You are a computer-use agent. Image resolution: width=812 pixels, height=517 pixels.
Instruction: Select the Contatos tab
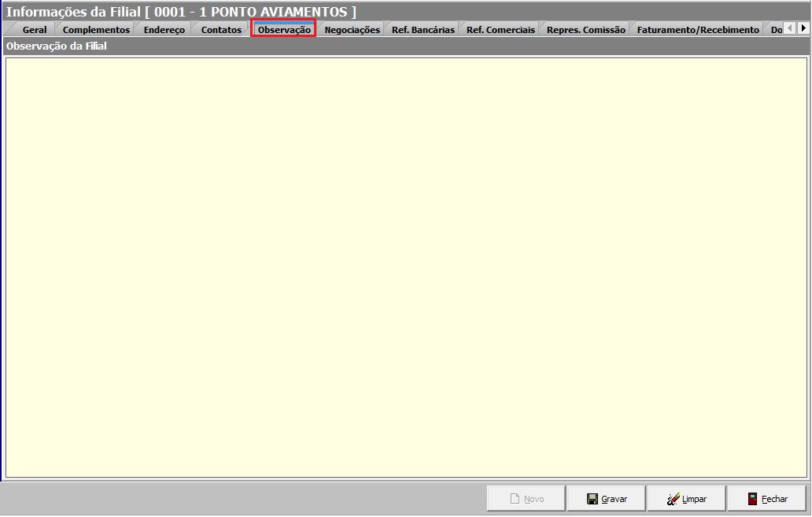coord(221,30)
